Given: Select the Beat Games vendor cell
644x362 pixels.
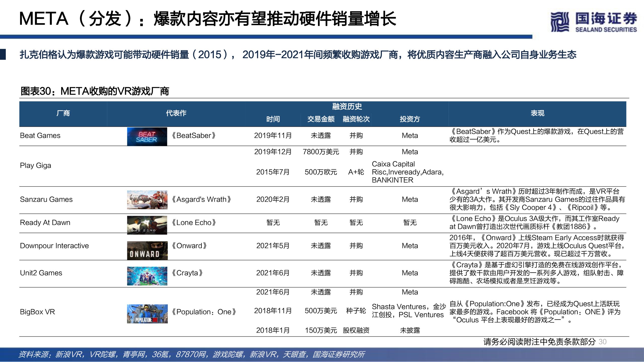Looking at the screenshot, I should pos(40,135).
